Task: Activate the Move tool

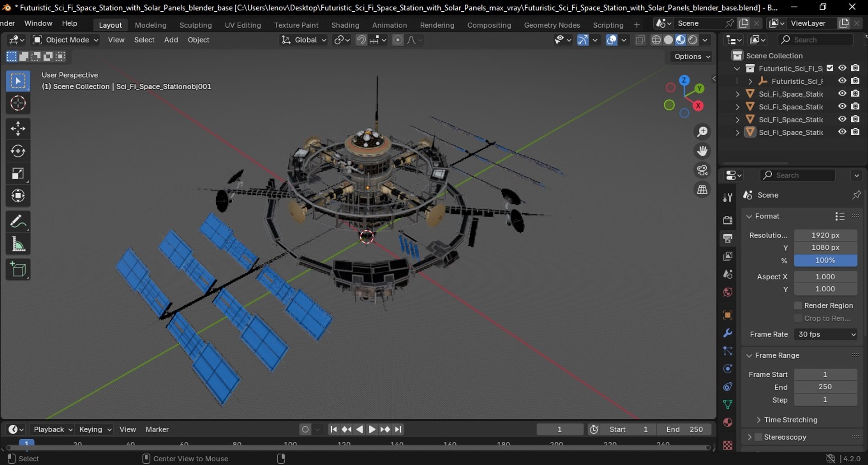Action: point(18,129)
